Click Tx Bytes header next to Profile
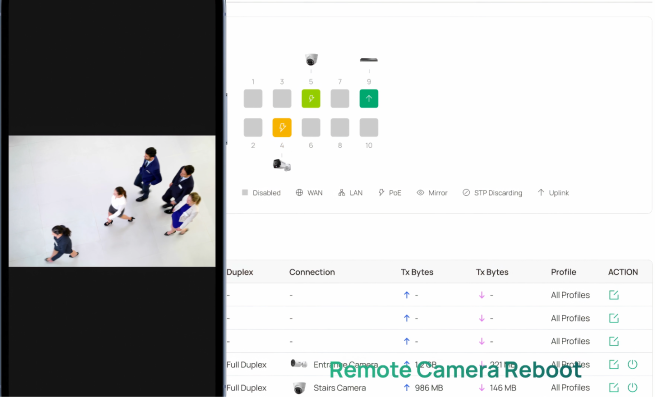This screenshot has height=400, width=655. click(492, 272)
